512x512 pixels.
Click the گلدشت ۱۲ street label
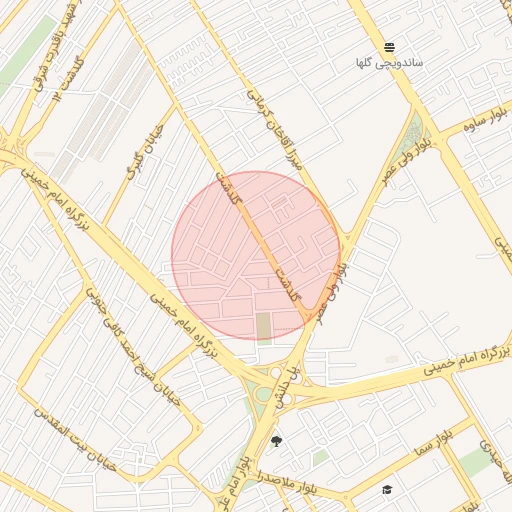point(68,79)
